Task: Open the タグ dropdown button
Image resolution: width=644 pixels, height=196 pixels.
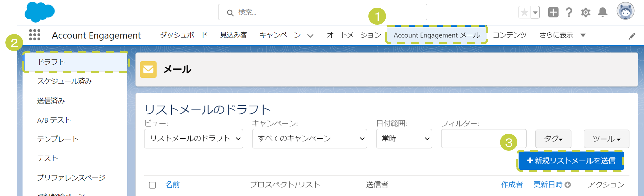Action: [553, 139]
